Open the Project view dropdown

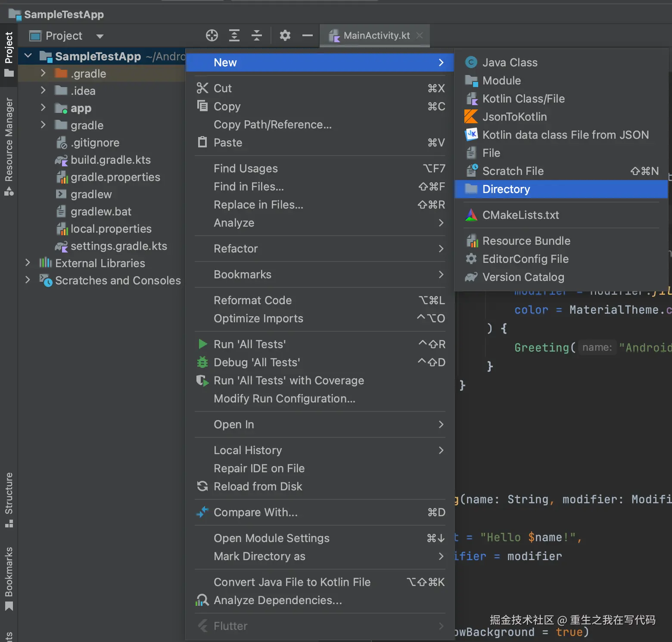click(100, 36)
